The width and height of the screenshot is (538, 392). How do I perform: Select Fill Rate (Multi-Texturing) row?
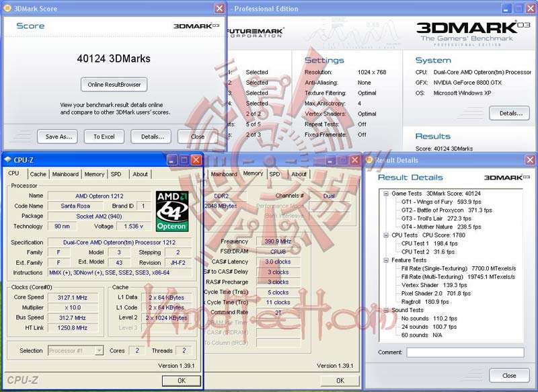click(458, 277)
